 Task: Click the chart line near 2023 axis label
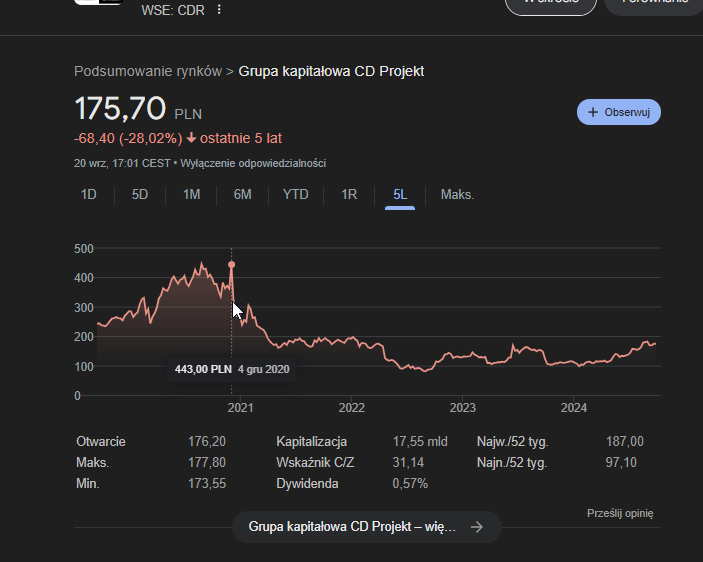click(462, 354)
